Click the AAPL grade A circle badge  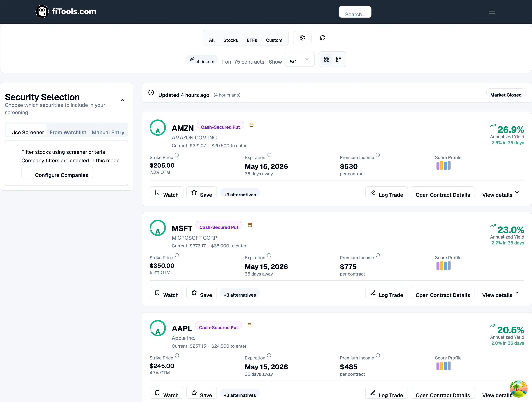point(158,328)
